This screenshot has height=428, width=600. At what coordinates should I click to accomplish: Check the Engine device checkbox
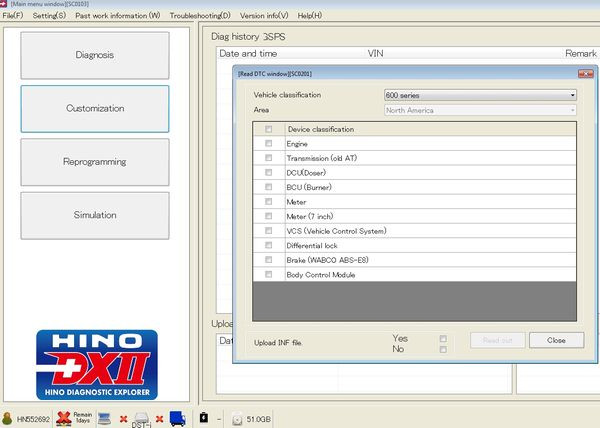(x=268, y=144)
